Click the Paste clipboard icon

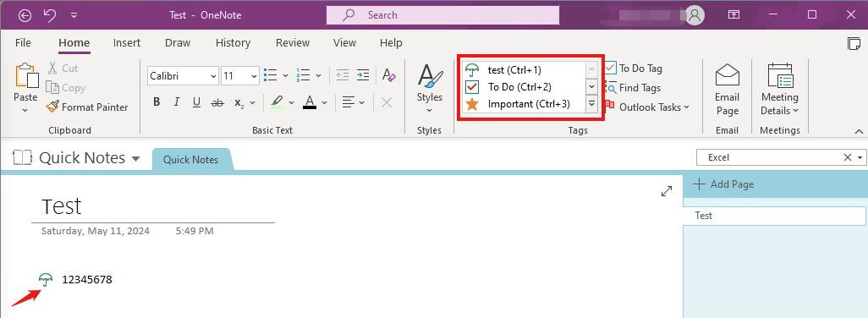[26, 76]
